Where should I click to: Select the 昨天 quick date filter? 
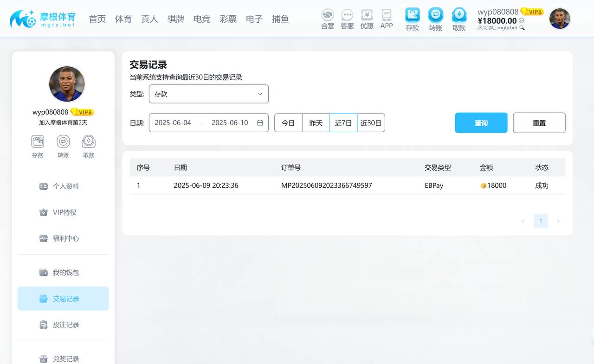point(316,123)
